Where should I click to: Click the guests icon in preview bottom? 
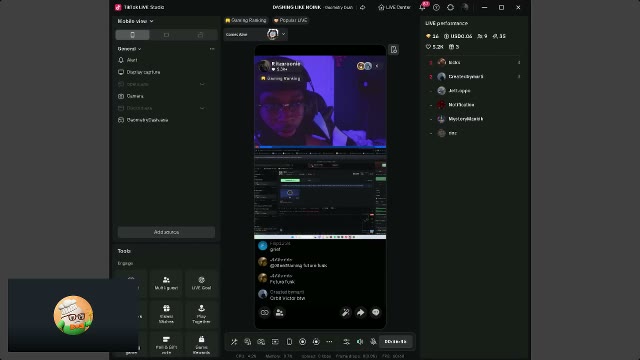[280, 313]
